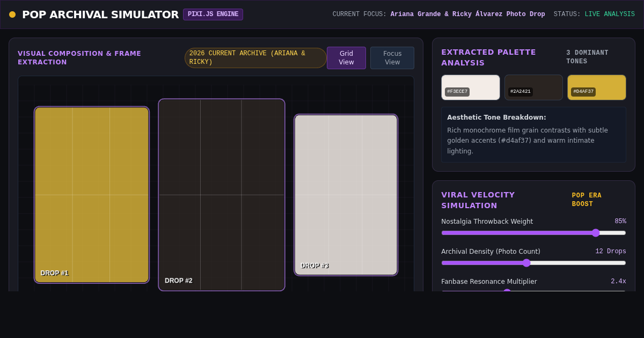Viewport: 644px width, 338px height.
Task: Click the POP ARCHIVAL SIMULATOR title
Action: tap(100, 14)
